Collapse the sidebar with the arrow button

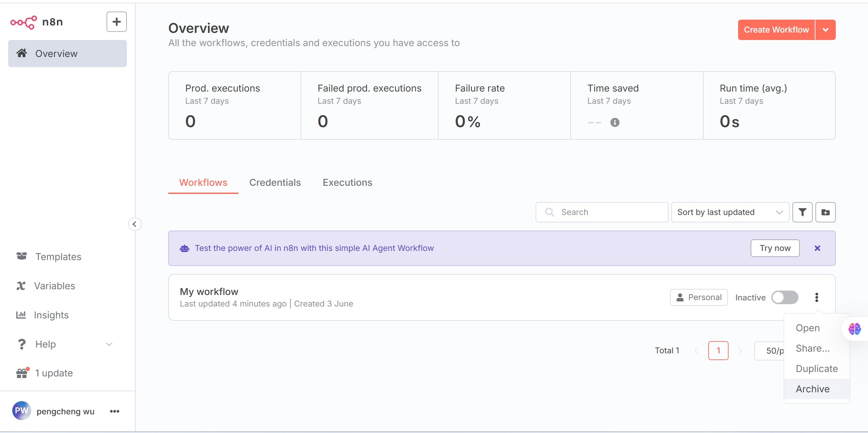(x=135, y=224)
